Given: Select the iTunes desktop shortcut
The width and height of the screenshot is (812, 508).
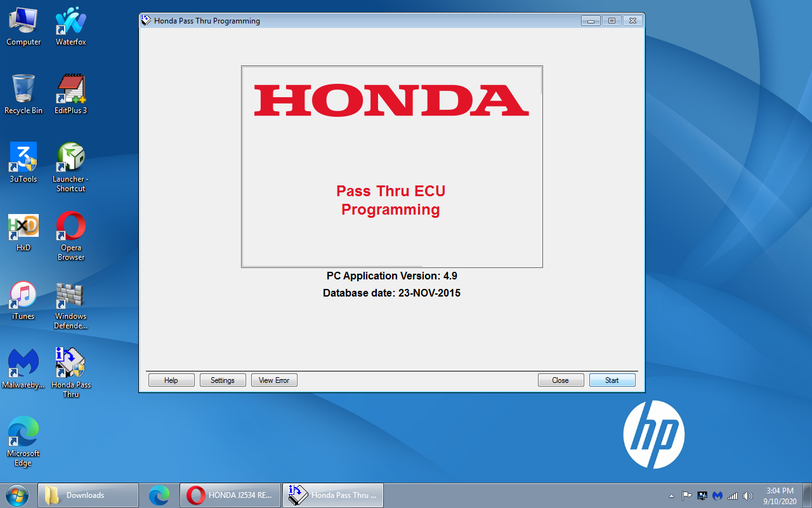Looking at the screenshot, I should click(x=23, y=300).
